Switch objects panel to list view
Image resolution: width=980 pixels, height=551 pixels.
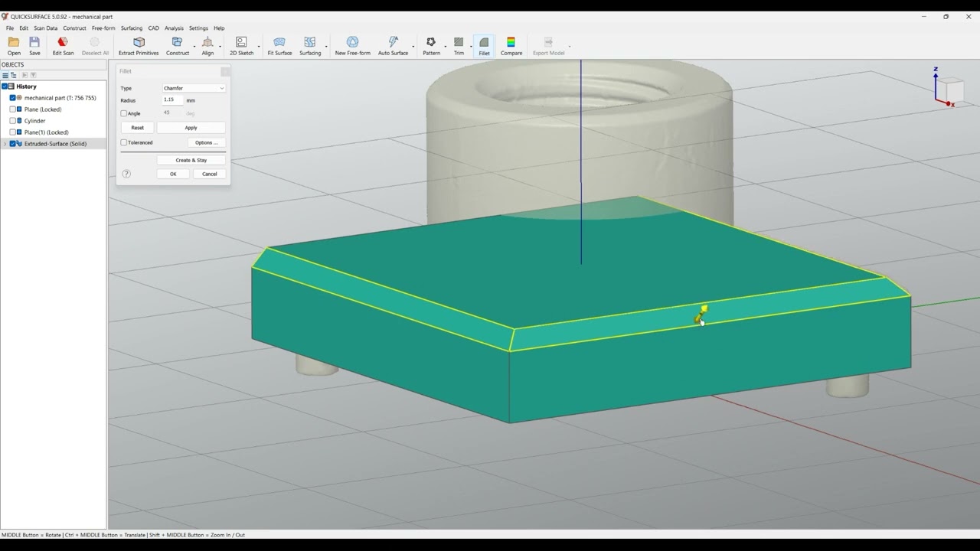5,75
